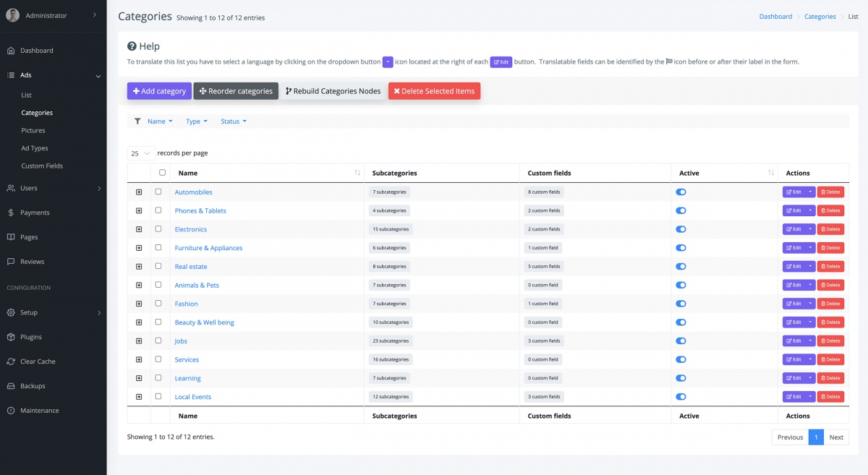Click the Add category button
This screenshot has height=475, width=868.
click(x=159, y=91)
